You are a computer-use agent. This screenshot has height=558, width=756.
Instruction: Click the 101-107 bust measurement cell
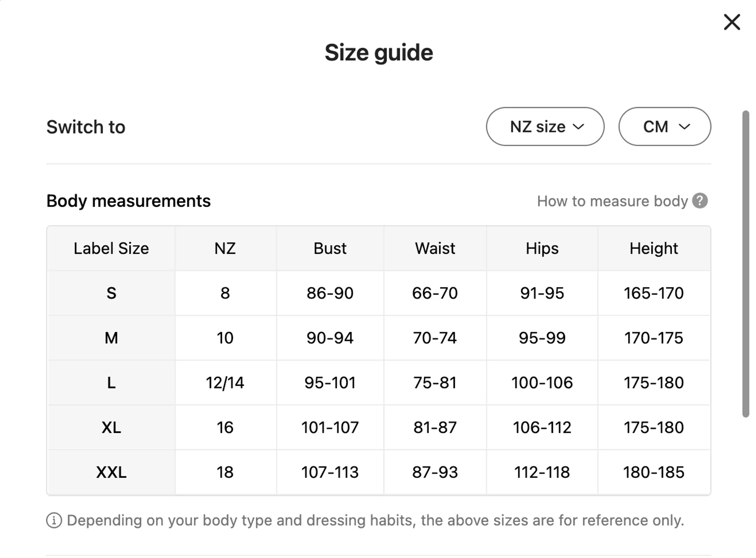click(330, 427)
